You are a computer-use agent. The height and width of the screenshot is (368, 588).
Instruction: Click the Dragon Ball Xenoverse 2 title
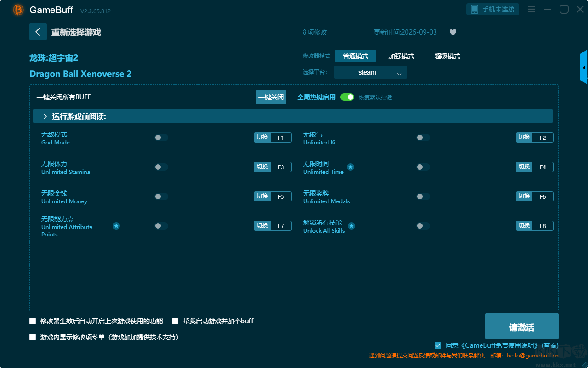(x=80, y=74)
